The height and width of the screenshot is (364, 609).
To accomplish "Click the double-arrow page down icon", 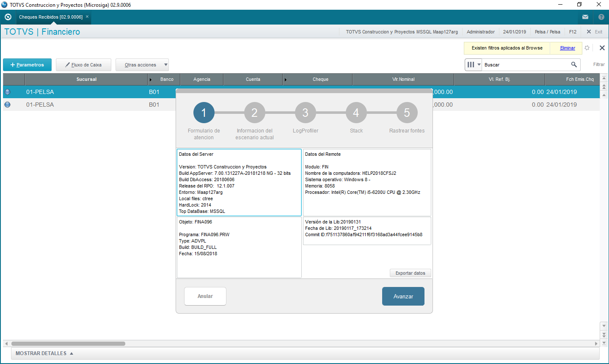I will [x=604, y=334].
